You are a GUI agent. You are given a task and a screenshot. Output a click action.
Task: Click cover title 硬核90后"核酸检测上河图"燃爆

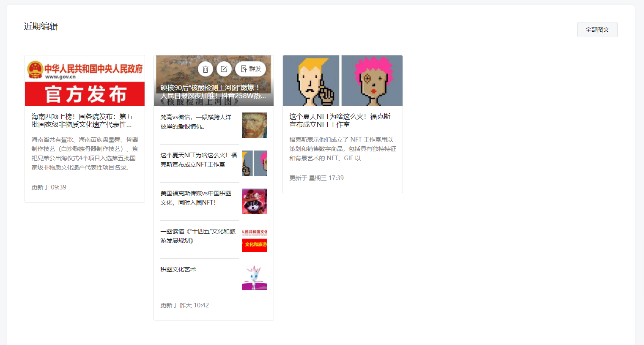[213, 92]
